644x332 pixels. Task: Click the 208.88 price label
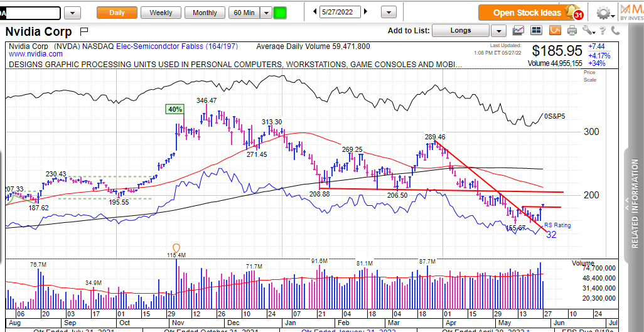point(320,194)
